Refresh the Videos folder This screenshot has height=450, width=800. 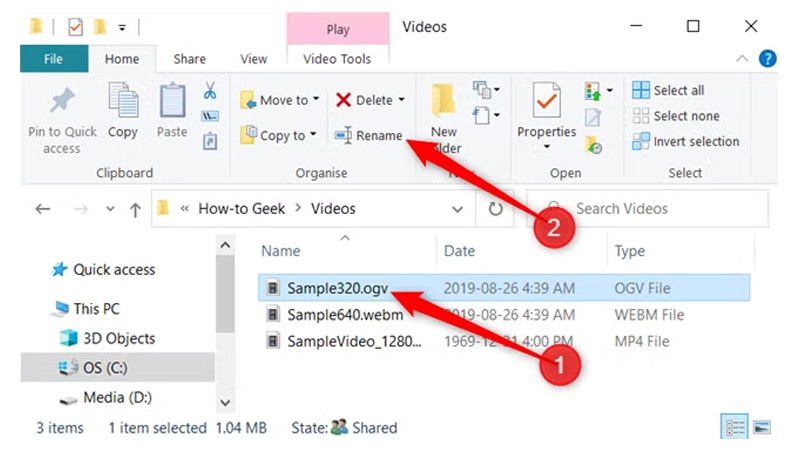(495, 209)
